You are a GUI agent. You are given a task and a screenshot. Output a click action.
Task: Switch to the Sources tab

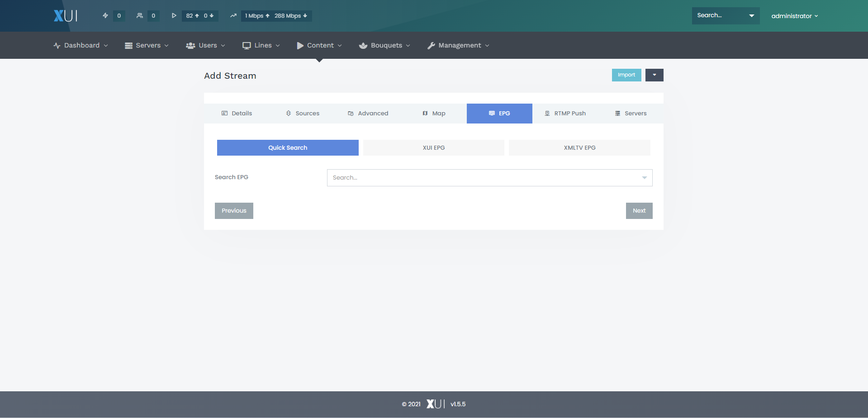pyautogui.click(x=303, y=113)
